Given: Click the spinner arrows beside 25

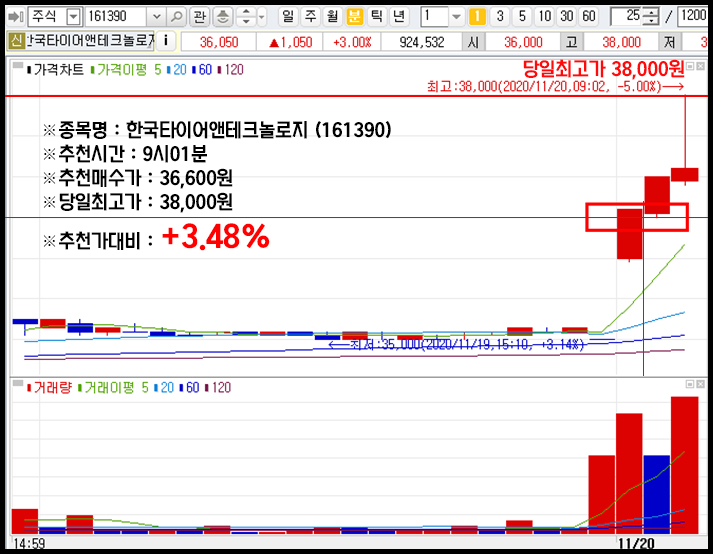Looking at the screenshot, I should click(652, 17).
